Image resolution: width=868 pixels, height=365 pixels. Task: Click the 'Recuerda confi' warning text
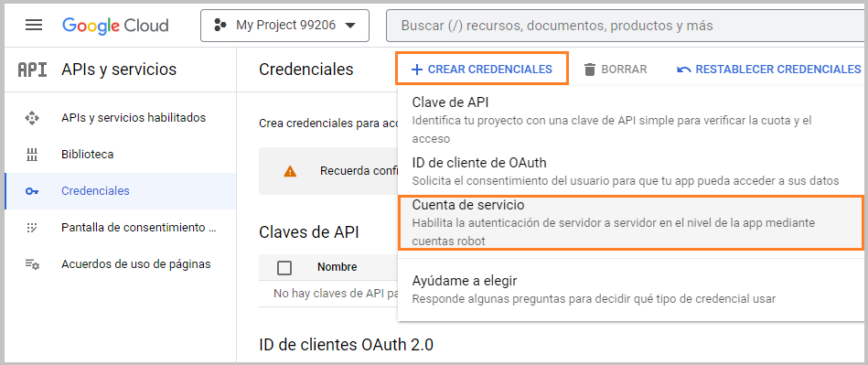coord(359,170)
